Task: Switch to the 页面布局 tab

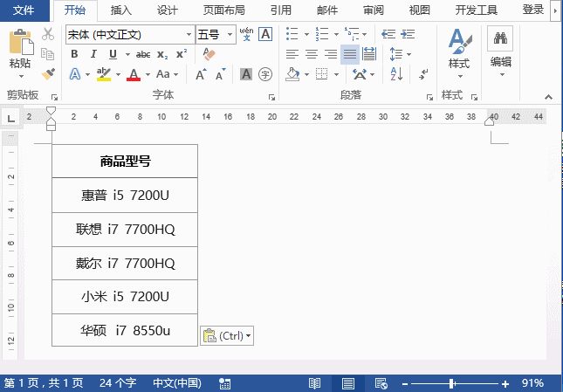Action: (x=223, y=10)
